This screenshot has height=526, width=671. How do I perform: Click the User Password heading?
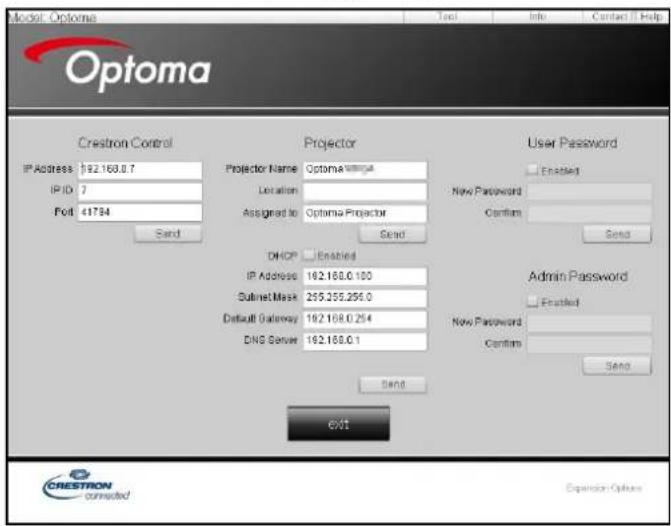click(573, 143)
